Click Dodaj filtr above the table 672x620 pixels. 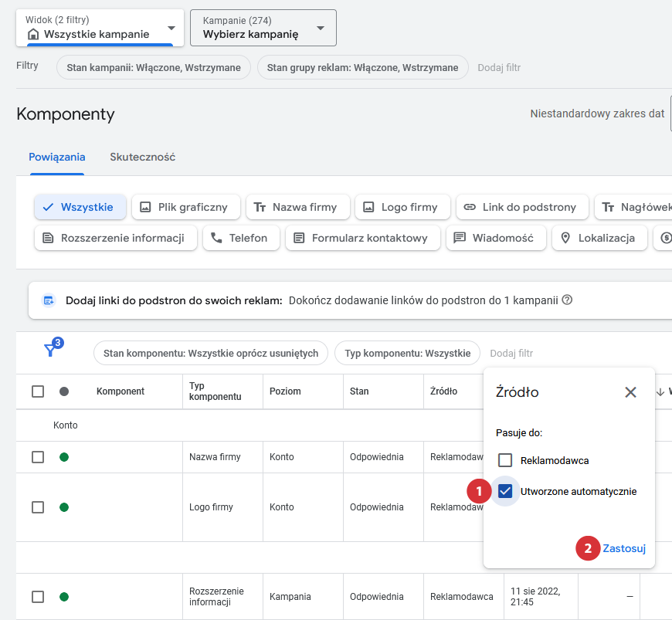click(511, 353)
